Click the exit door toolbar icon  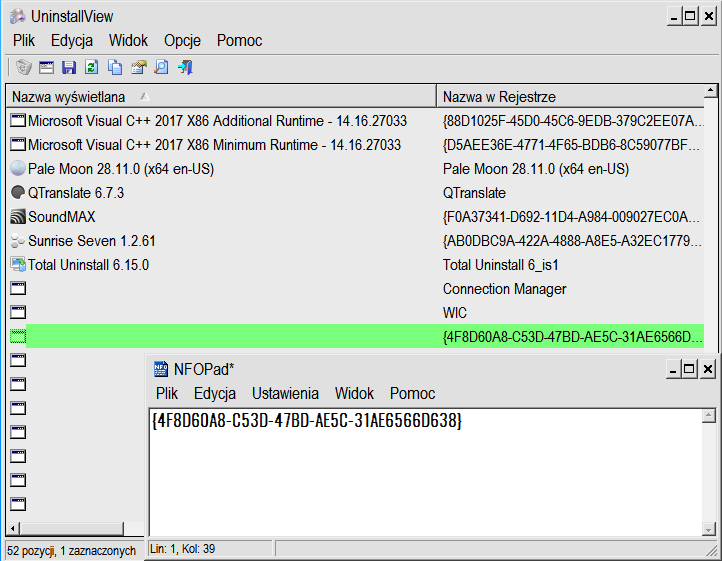[x=185, y=68]
